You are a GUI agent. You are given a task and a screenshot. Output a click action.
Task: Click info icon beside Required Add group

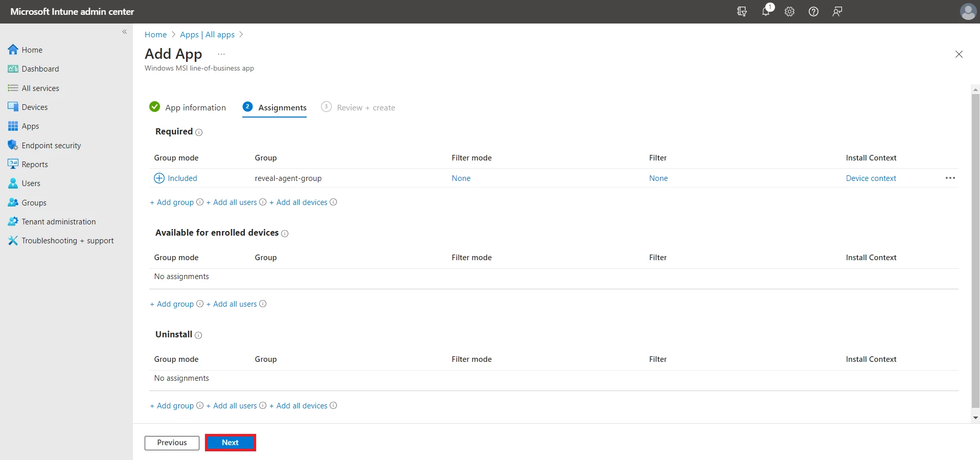[200, 202]
